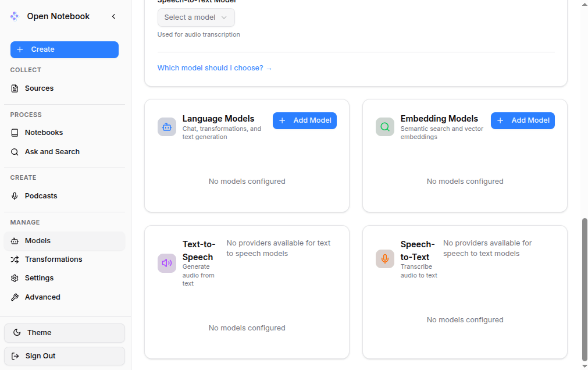Click the Language Models robot icon
588x370 pixels.
167,127
